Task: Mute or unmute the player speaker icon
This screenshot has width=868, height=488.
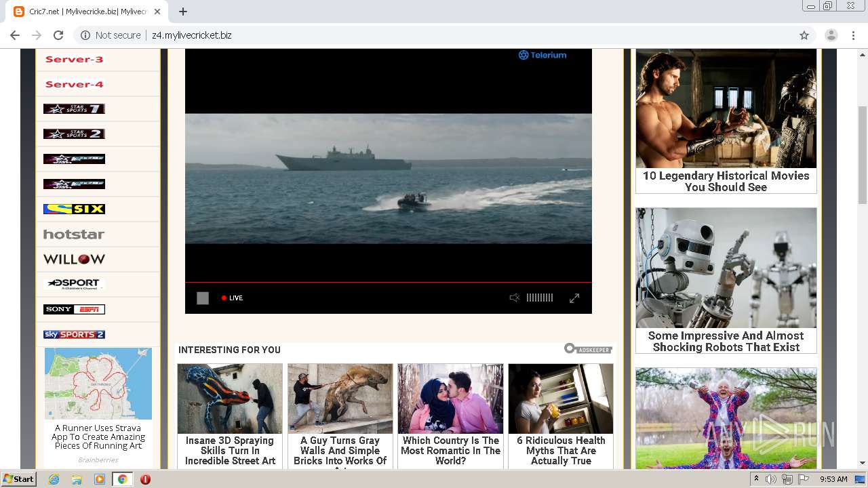Action: click(515, 298)
